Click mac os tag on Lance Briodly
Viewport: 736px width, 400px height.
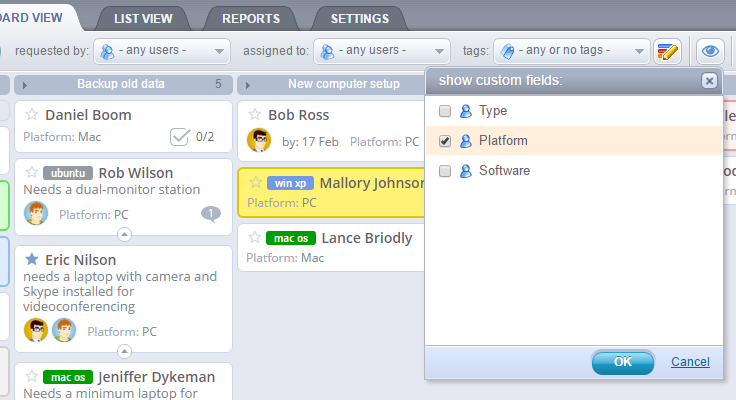pos(291,238)
